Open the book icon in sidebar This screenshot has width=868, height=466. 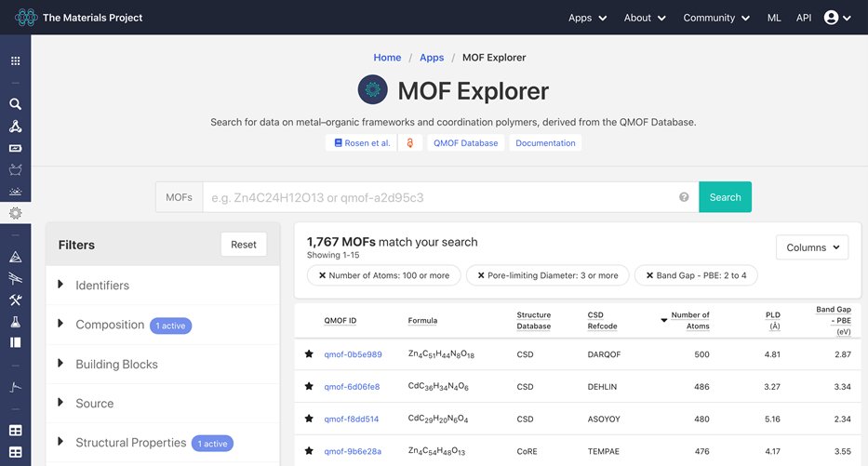[x=16, y=342]
